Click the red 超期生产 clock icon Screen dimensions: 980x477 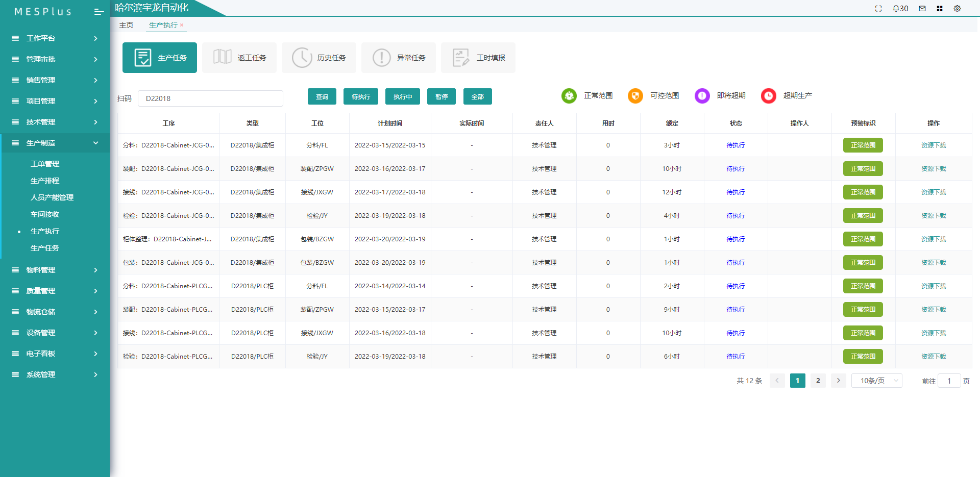pyautogui.click(x=769, y=96)
